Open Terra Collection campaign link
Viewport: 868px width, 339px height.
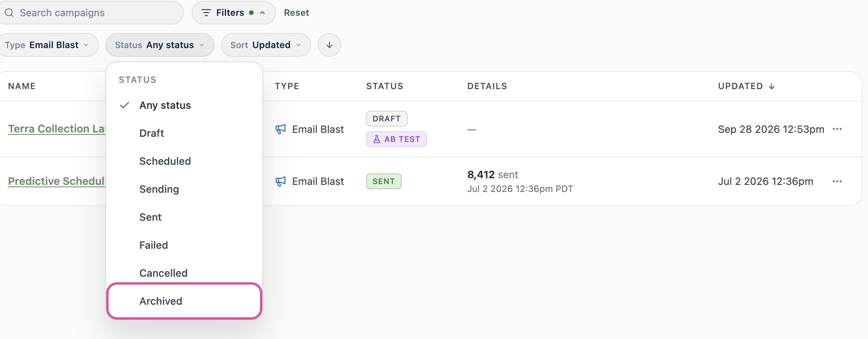[57, 129]
